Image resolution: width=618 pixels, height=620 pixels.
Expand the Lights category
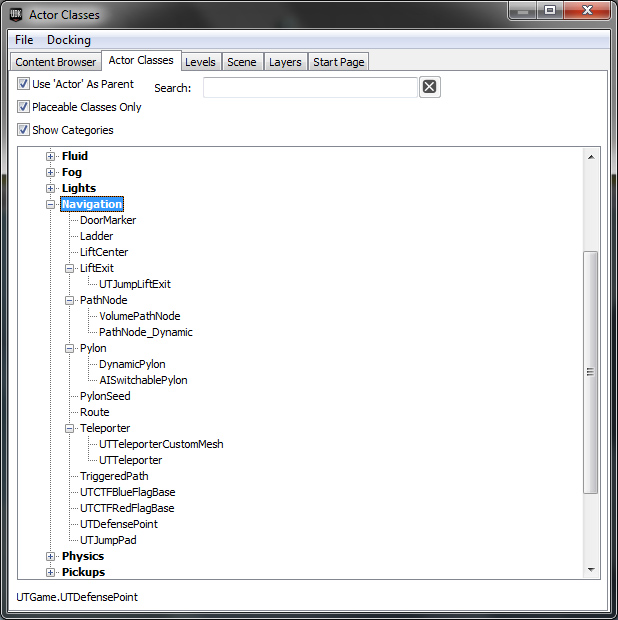51,188
